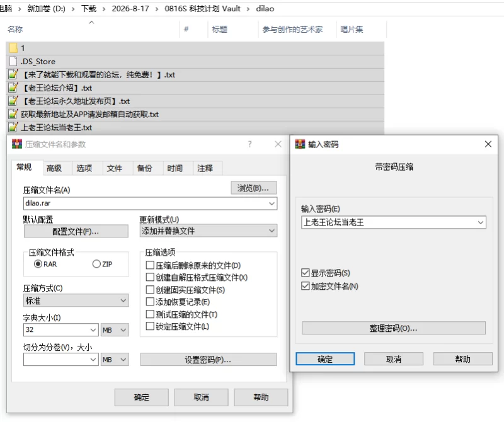Expand the password history dropdown arrow
Screen dimensions: 504x422
point(481,222)
